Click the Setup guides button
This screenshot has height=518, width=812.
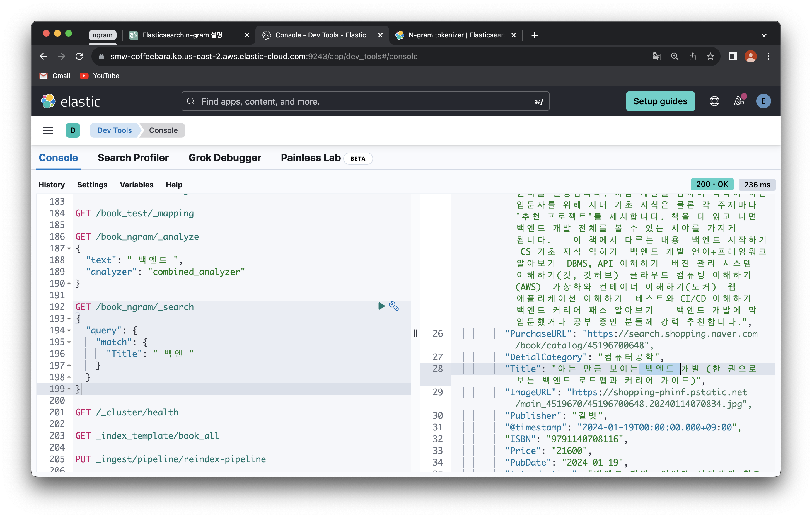click(660, 101)
